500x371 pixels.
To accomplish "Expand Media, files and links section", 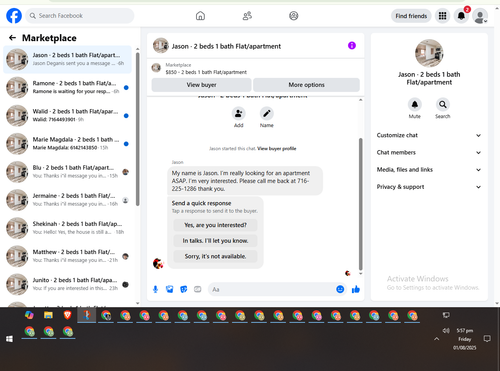I will [x=429, y=170].
